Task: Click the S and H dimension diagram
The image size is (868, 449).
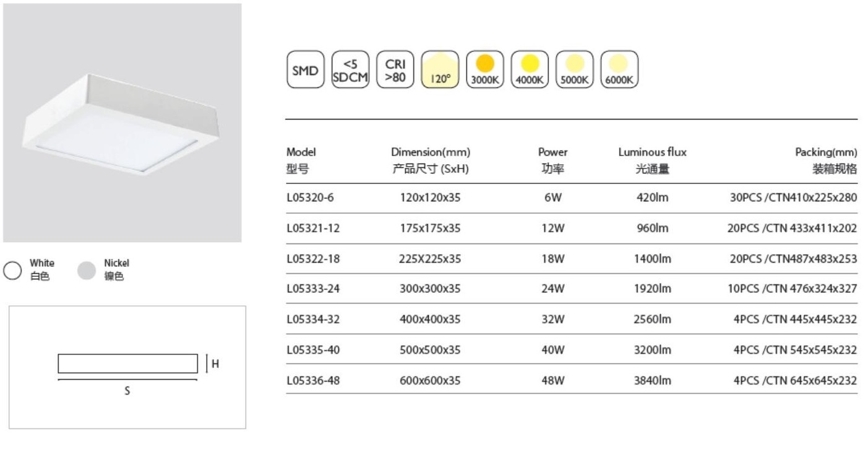Action: [127, 367]
